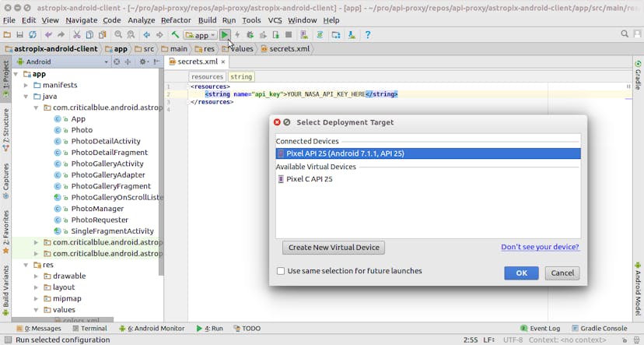Click the Navigate Back arrow
The width and height of the screenshot is (644, 345).
[x=147, y=35]
